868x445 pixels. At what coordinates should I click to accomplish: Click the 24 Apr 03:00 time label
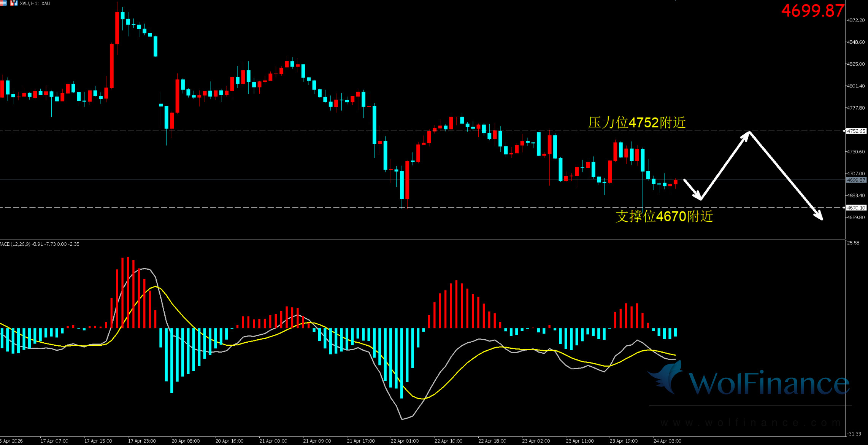pyautogui.click(x=667, y=441)
